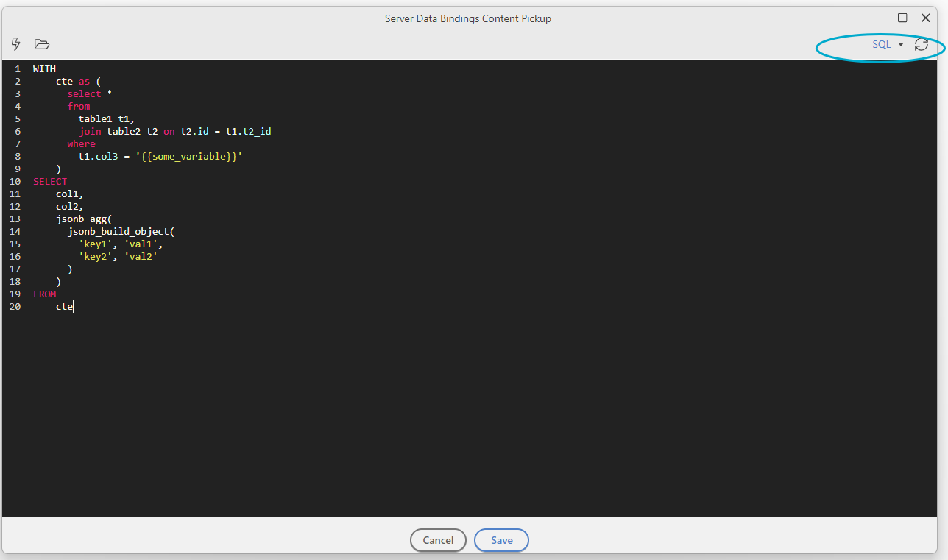Place cursor on the WITH keyword

click(44, 69)
